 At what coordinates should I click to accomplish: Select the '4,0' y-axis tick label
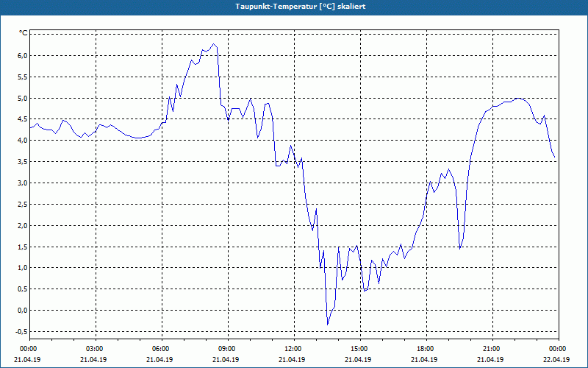pos(23,141)
